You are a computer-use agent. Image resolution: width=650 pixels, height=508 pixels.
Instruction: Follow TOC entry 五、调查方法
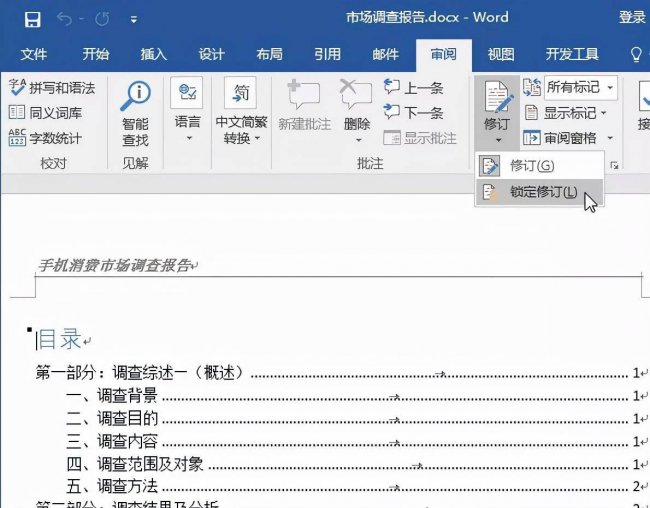tap(355, 486)
